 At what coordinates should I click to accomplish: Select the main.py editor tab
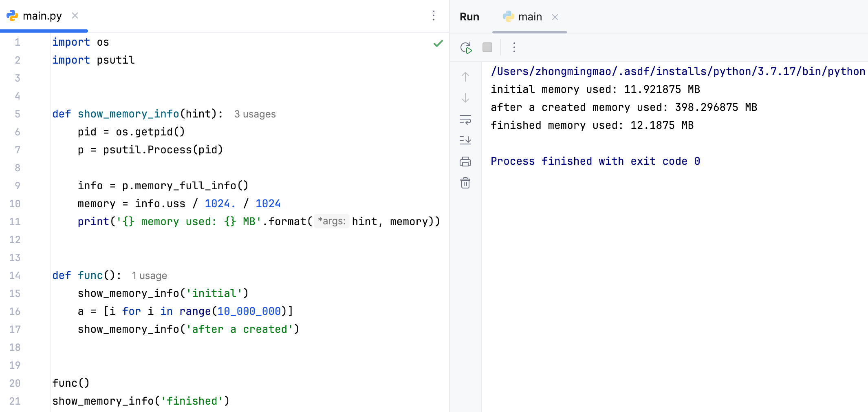click(x=42, y=16)
